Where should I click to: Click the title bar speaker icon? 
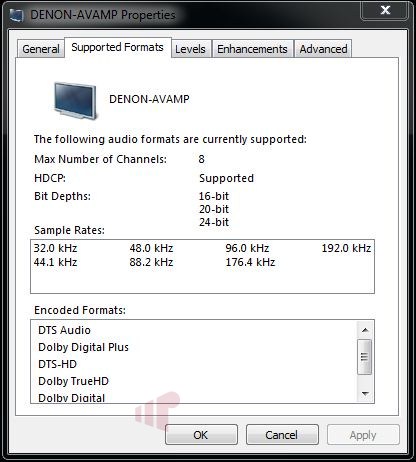point(16,15)
